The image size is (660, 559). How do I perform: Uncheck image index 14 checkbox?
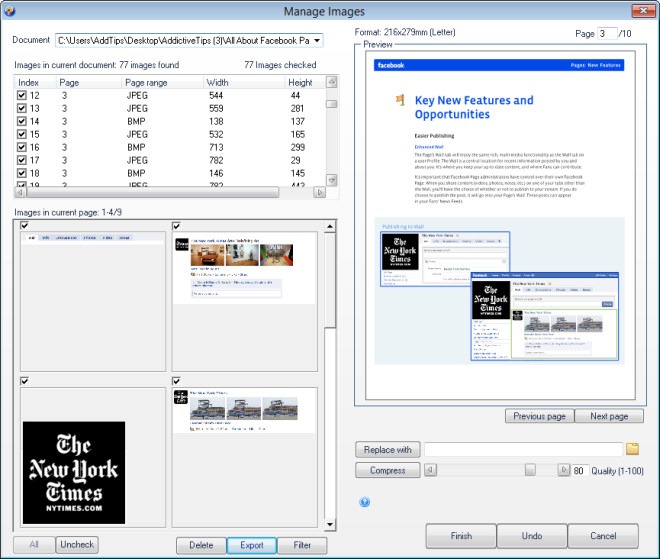point(22,121)
